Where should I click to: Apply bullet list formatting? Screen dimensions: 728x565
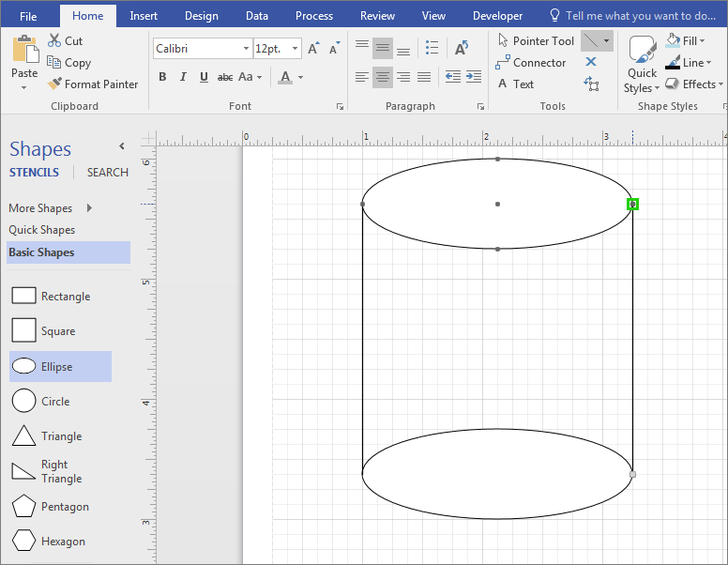point(432,48)
